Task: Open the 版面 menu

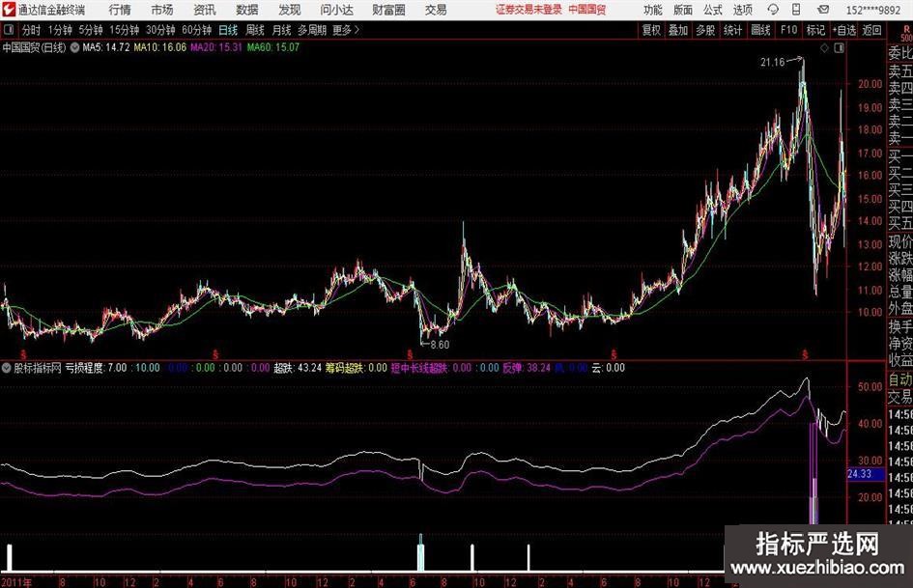Action: pyautogui.click(x=682, y=10)
